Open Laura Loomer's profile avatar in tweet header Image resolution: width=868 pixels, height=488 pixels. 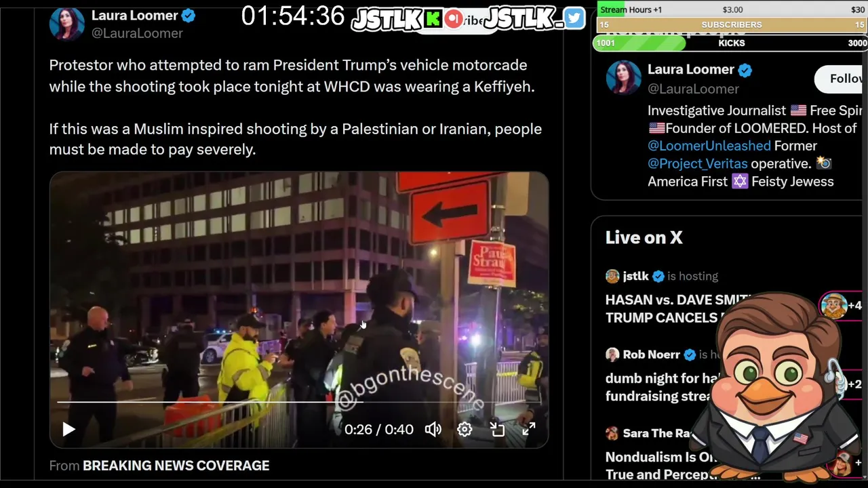click(66, 24)
